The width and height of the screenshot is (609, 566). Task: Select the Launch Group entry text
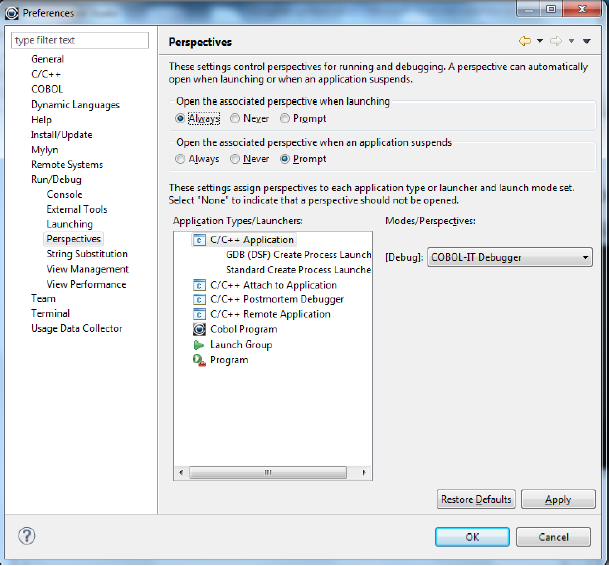point(241,345)
